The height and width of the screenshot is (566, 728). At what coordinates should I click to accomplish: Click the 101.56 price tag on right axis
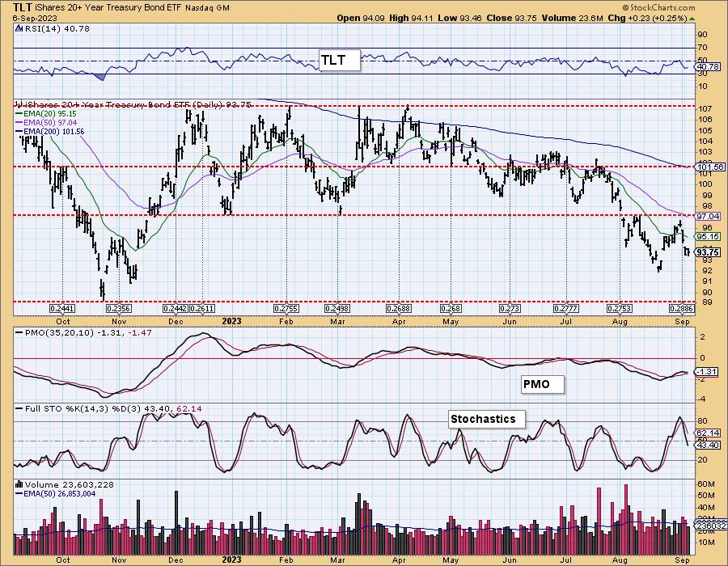point(709,167)
